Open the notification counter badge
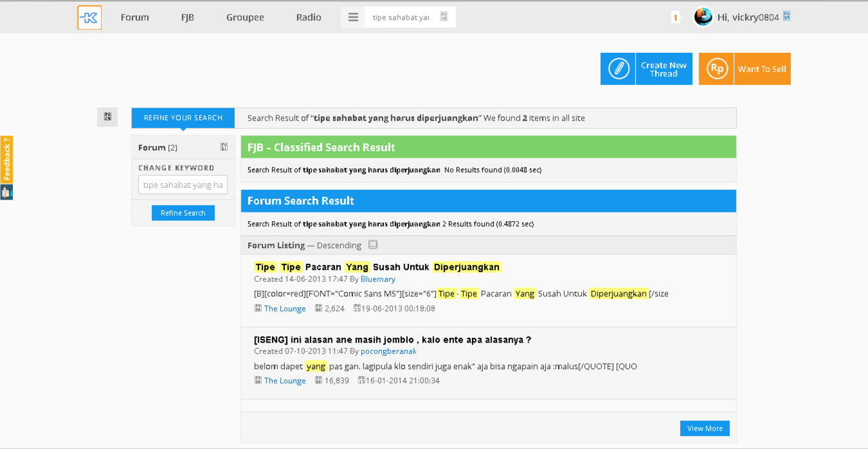 [675, 18]
